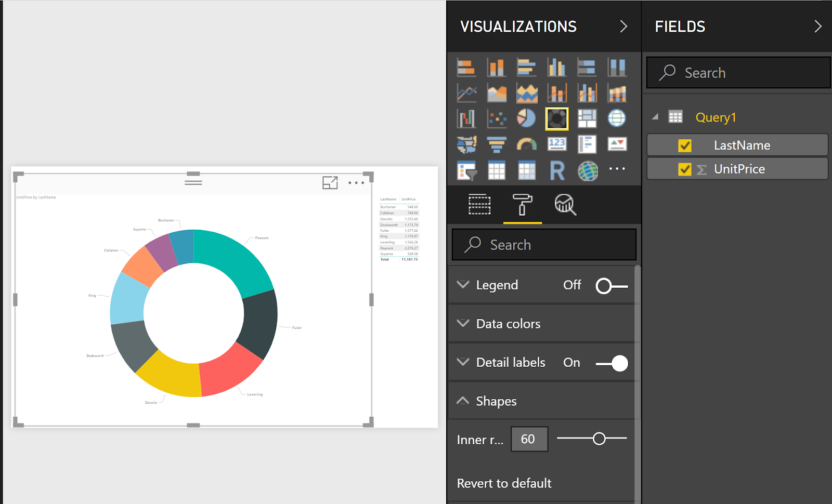Switch to the Analytics pane
Viewport: 832px width, 504px height.
click(565, 205)
